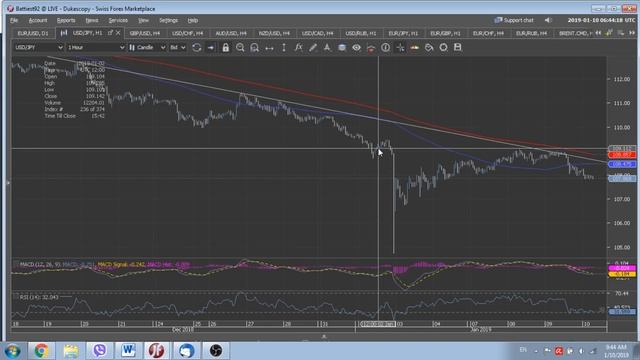Switch to the EUR/USD, D1 chart tab
The height and width of the screenshot is (360, 640).
pyautogui.click(x=33, y=33)
